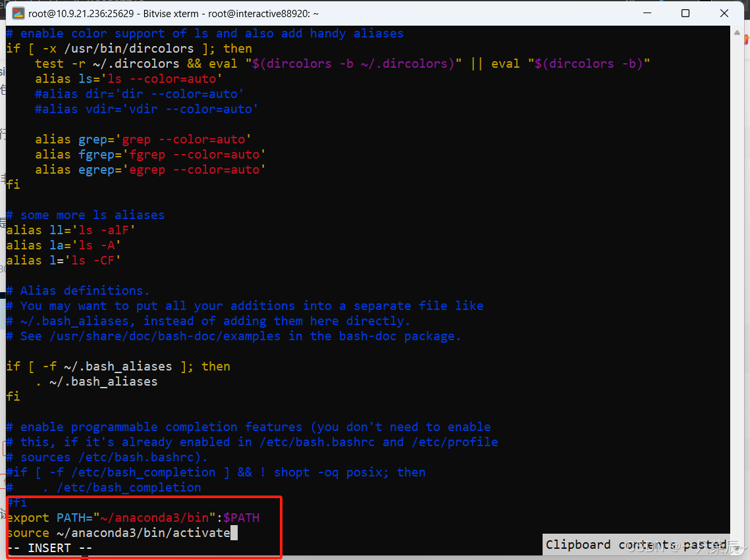Click the 'Clipboard contents pasted' notification
Viewport: 750px width, 560px height.
click(x=636, y=545)
